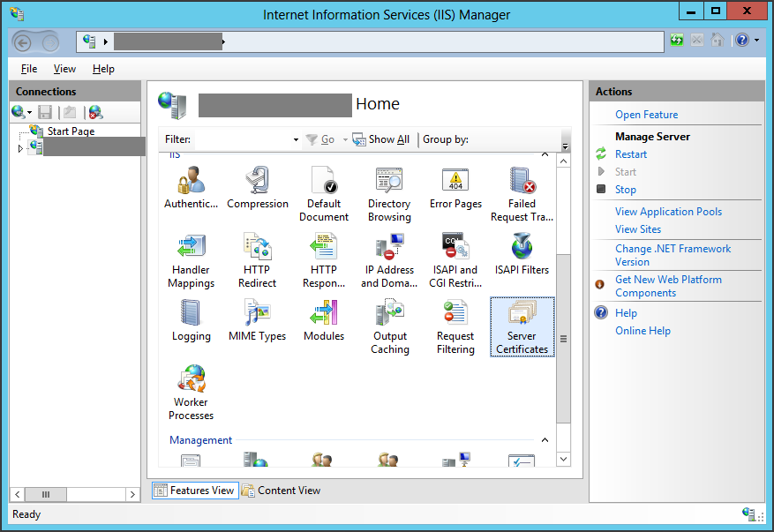774x532 pixels.
Task: Click the Home toolbar icon
Action: [718, 40]
